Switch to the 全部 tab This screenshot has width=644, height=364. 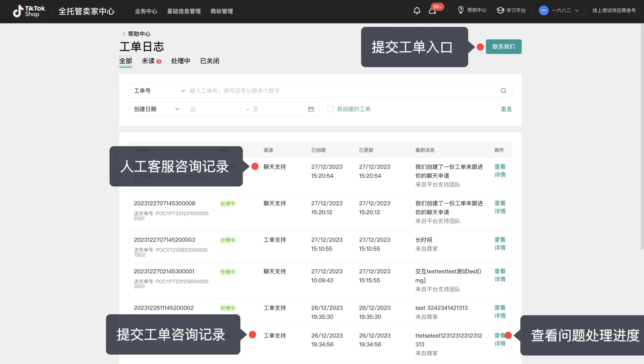point(125,61)
